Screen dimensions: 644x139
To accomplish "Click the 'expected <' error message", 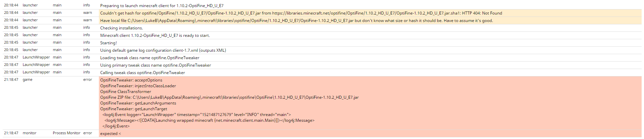I will [110, 134].
